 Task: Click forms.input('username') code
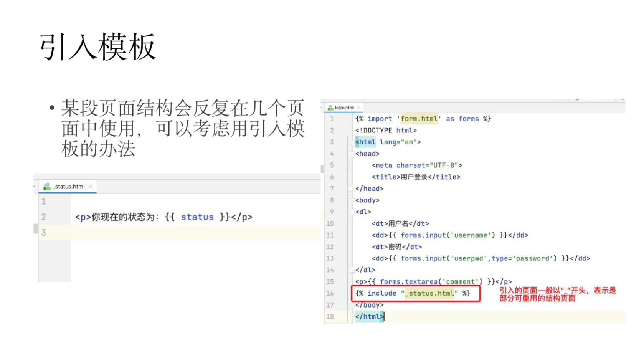(x=448, y=235)
